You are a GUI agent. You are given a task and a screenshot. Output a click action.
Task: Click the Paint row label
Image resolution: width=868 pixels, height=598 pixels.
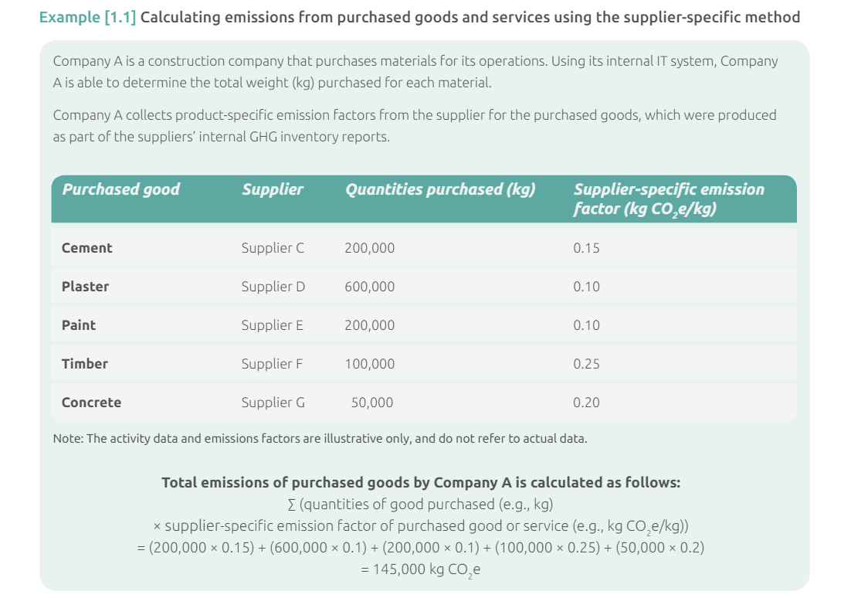[79, 325]
